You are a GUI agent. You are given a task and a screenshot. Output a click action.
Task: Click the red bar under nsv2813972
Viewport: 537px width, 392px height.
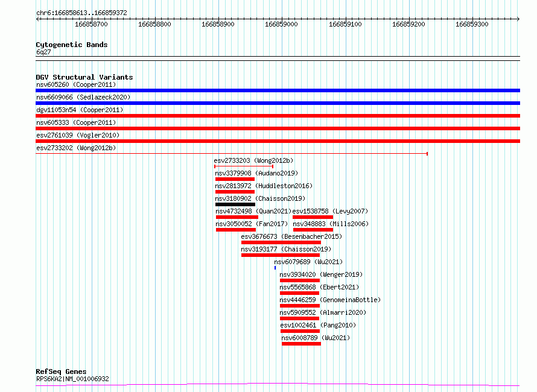(x=235, y=192)
